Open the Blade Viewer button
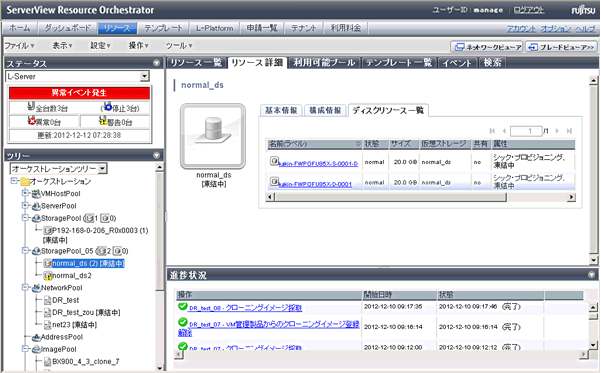The width and height of the screenshot is (601, 373). [561, 47]
